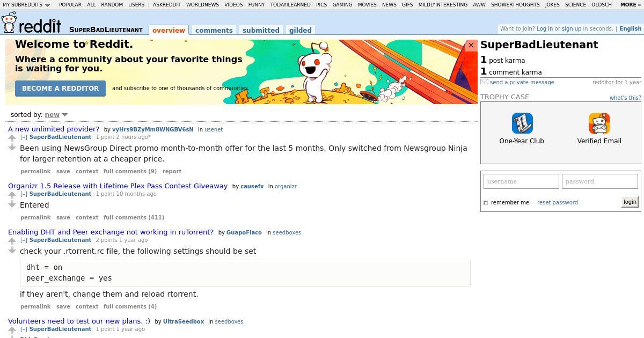
Task: Open full comments (411) link
Action: 134,217
